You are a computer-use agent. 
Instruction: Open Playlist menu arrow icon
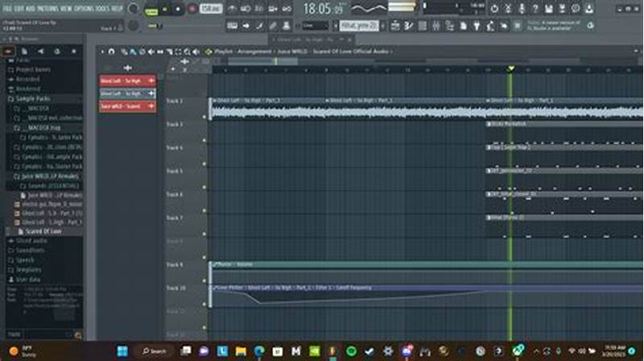103,52
